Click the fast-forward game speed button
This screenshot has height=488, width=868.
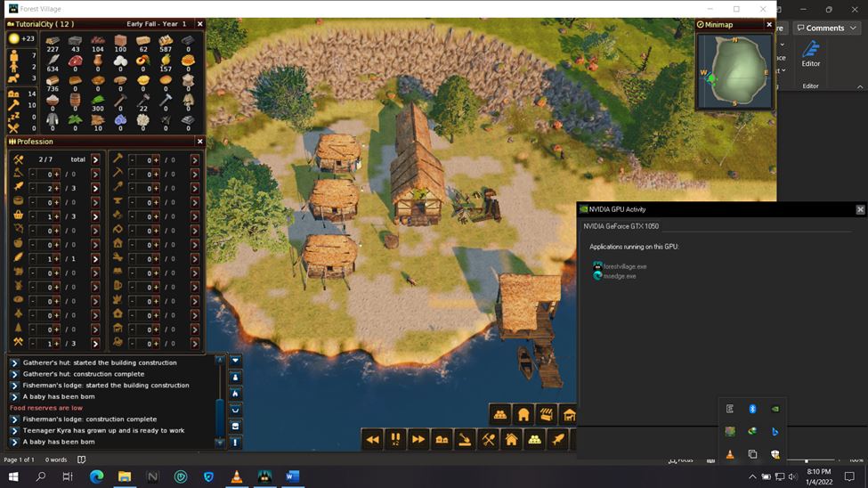(418, 439)
